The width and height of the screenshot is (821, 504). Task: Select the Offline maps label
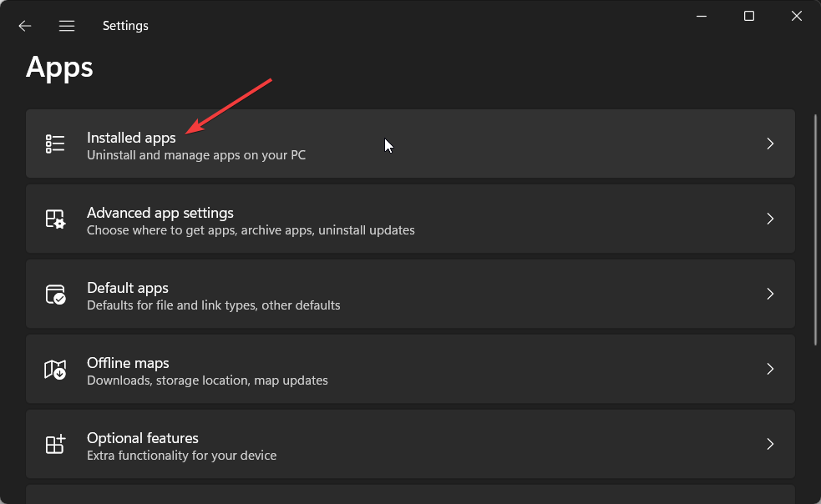(128, 363)
